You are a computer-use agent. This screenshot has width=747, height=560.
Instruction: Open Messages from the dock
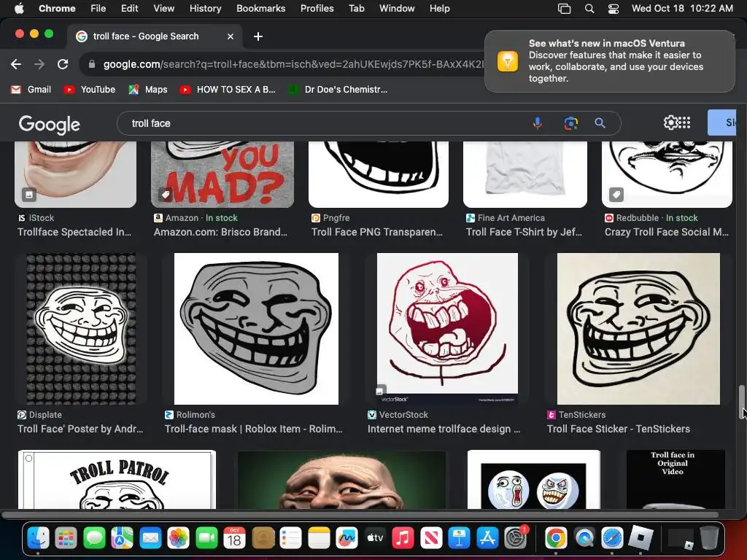click(94, 539)
